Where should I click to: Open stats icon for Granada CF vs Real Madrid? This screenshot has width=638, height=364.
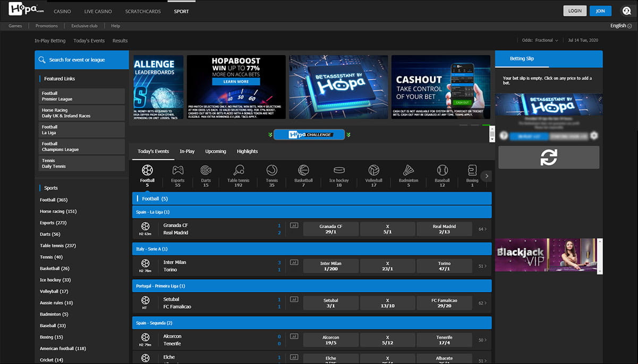(x=294, y=226)
